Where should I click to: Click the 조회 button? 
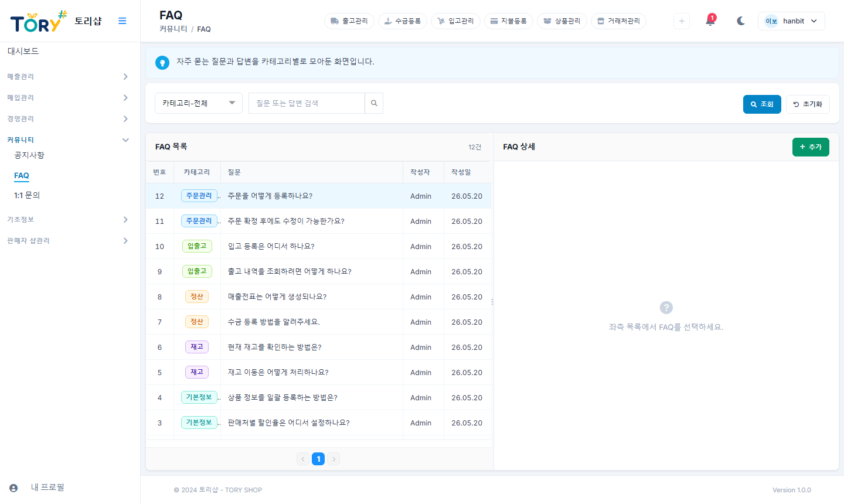762,104
